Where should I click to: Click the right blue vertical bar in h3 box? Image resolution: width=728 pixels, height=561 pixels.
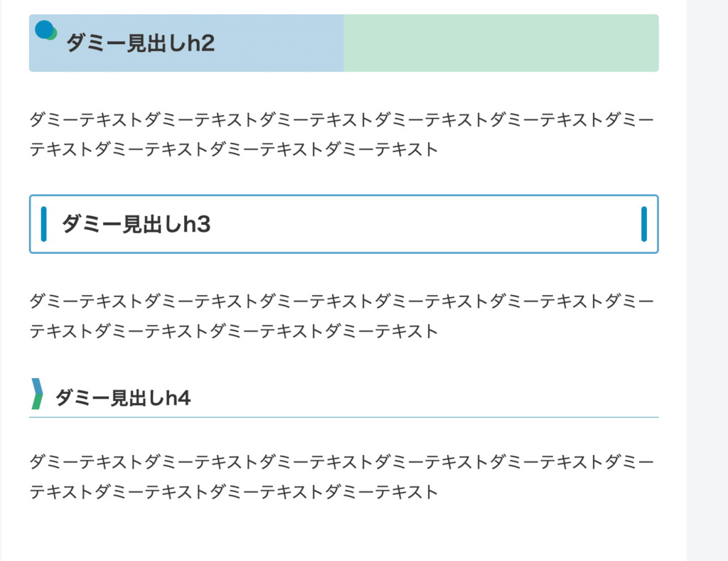point(644,224)
